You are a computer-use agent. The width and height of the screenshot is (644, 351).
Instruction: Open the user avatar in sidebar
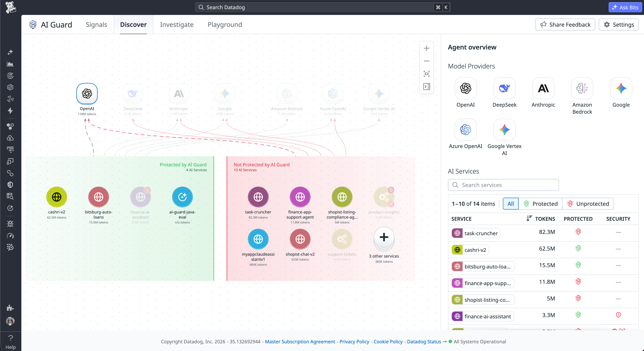point(10,321)
